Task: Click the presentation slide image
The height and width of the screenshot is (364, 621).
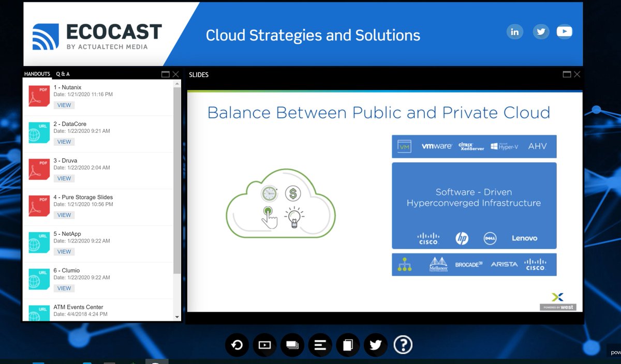Action: click(x=385, y=201)
